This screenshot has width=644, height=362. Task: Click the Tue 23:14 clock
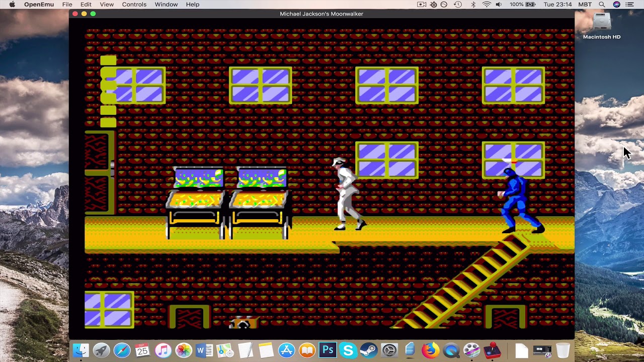click(557, 5)
